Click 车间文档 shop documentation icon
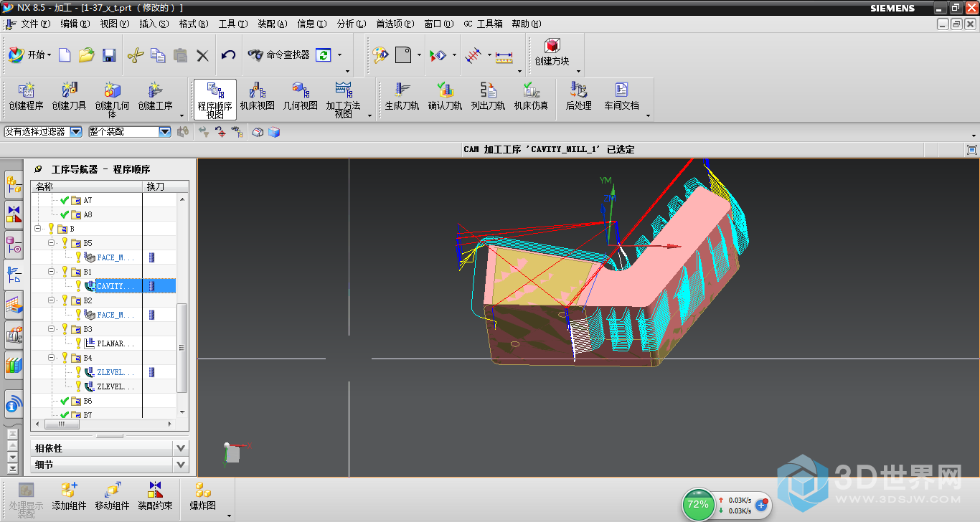Image resolution: width=980 pixels, height=522 pixels. 621,96
